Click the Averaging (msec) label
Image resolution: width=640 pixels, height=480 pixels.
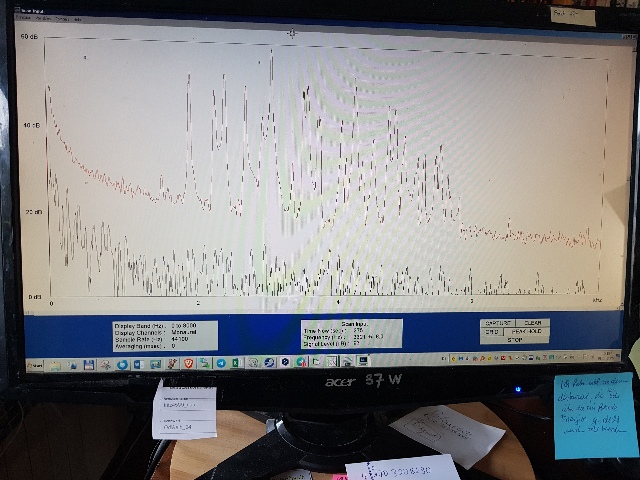140,346
